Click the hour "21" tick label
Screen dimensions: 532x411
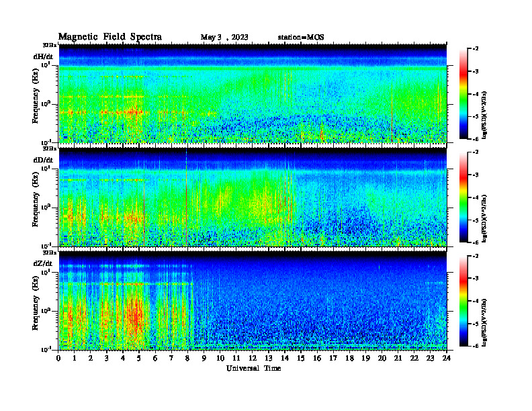coord(398,358)
